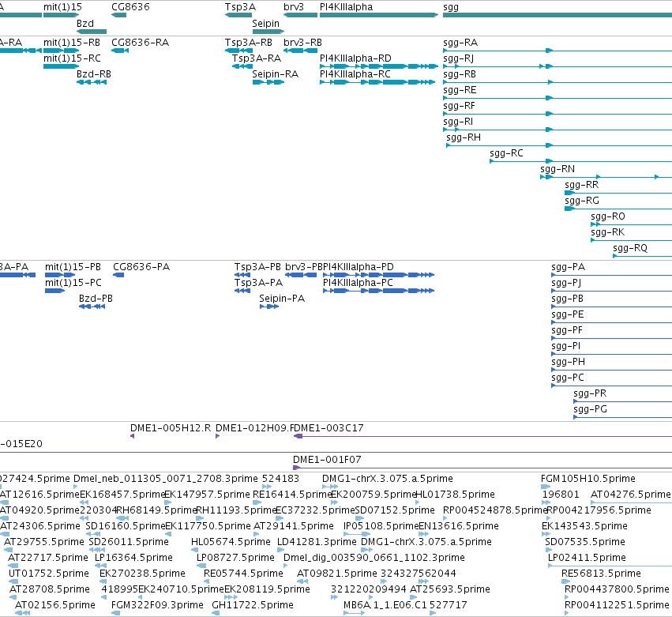Select transcript sgg-RI
672x617 pixels.
[x=557, y=130]
